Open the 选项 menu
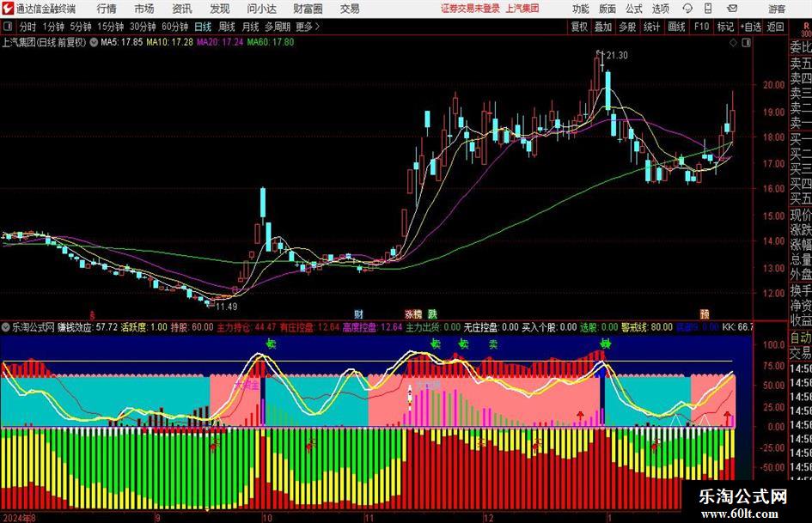Image resolution: width=812 pixels, height=523 pixels. coord(660,9)
